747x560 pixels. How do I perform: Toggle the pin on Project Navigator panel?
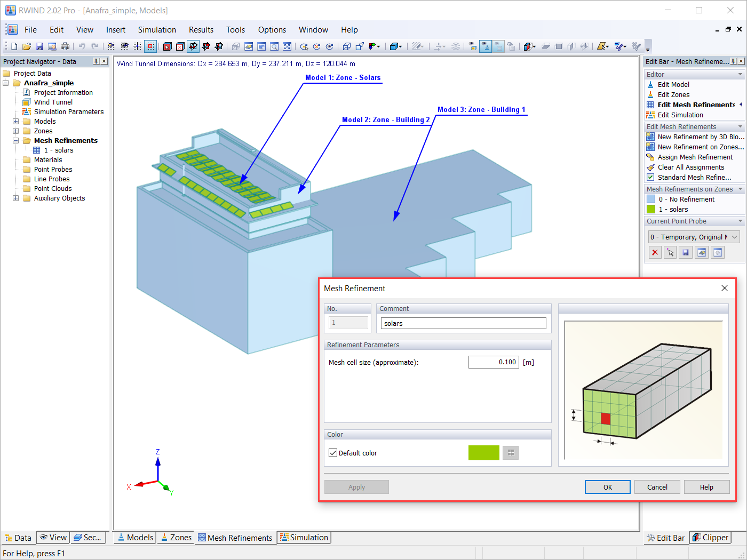96,61
